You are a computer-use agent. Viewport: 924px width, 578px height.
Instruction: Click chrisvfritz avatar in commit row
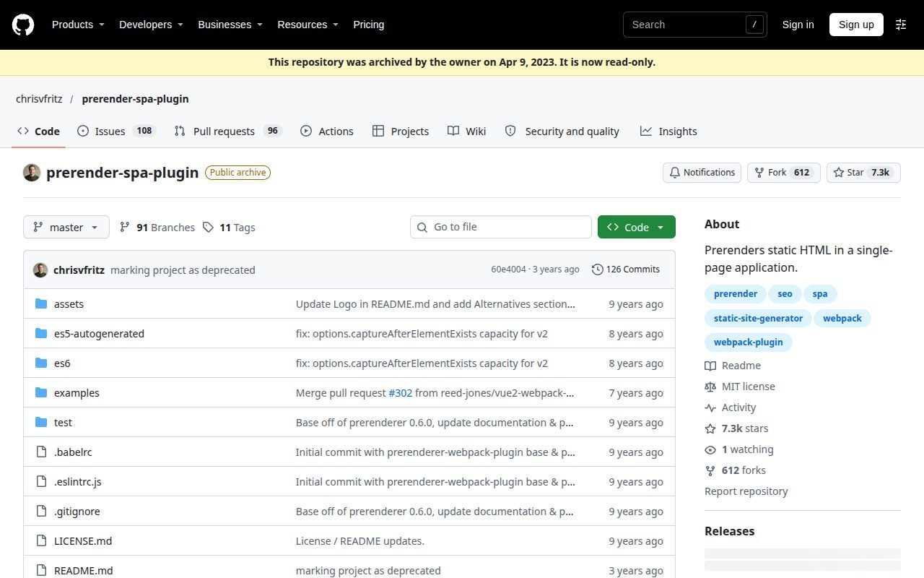pos(40,270)
